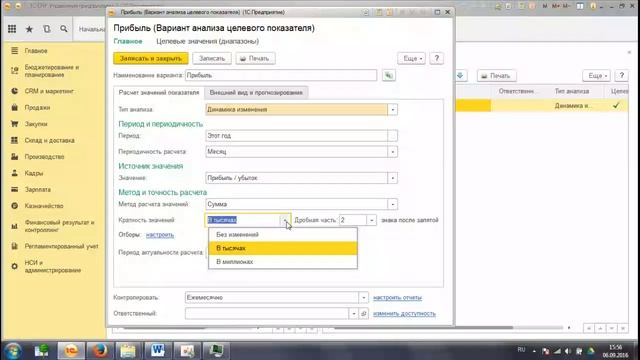Click the Кадры person icon
The height and width of the screenshot is (360, 640).
point(15,173)
